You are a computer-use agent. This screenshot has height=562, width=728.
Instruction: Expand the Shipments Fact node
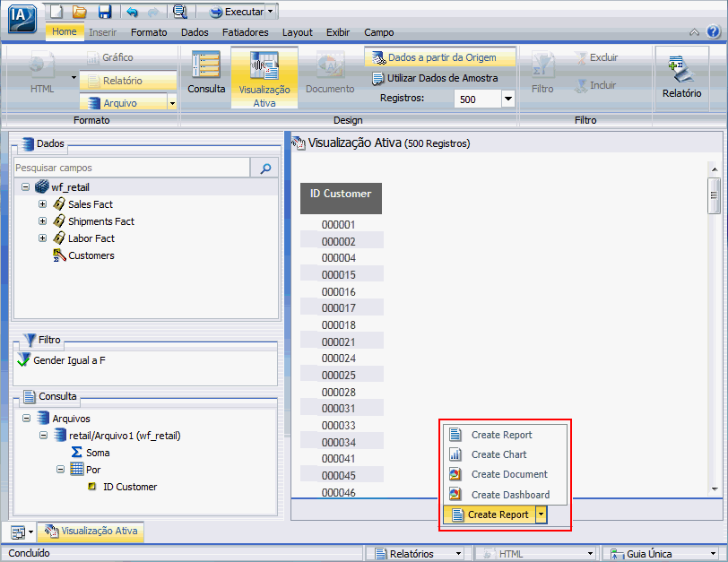point(43,221)
